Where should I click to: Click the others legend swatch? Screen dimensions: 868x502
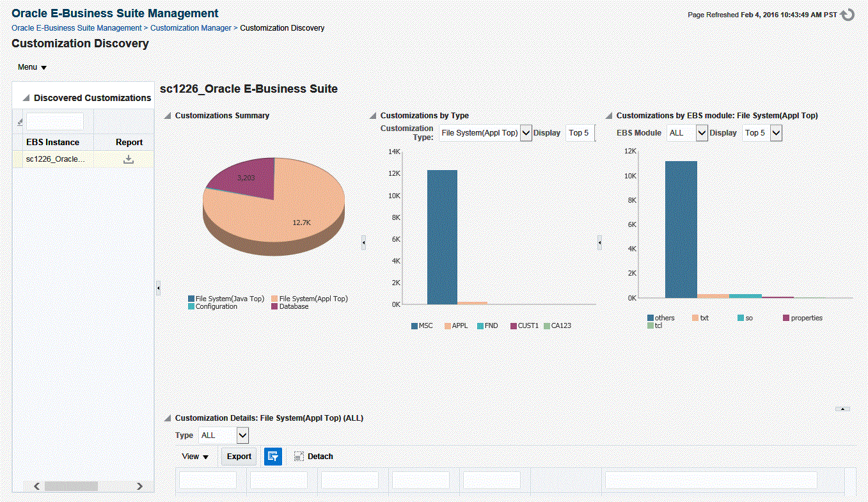651,318
